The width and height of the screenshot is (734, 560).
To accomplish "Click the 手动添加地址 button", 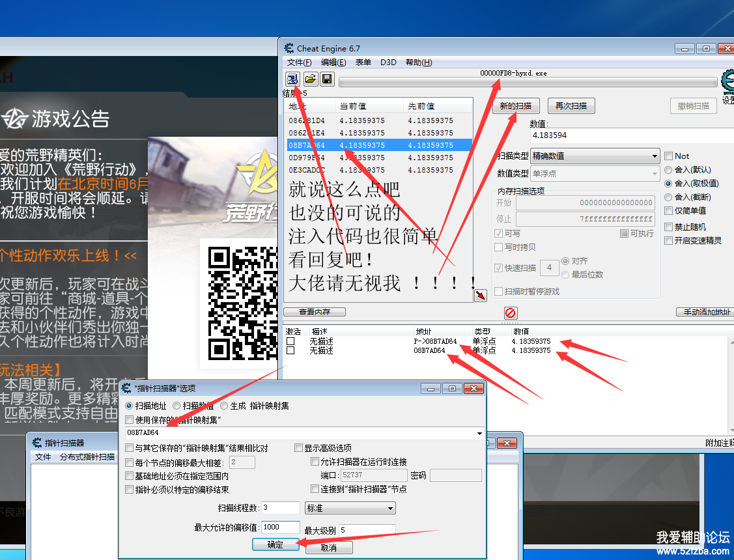I will [705, 311].
